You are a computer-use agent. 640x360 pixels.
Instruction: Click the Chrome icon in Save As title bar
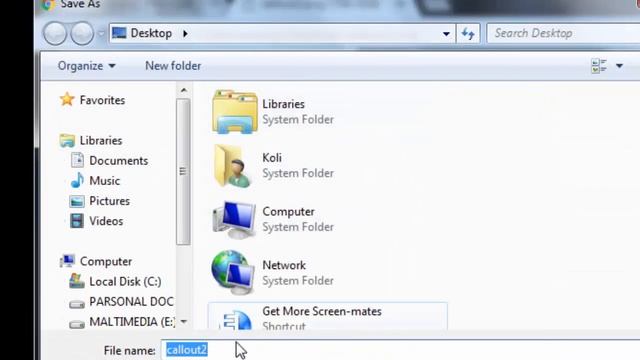49,4
